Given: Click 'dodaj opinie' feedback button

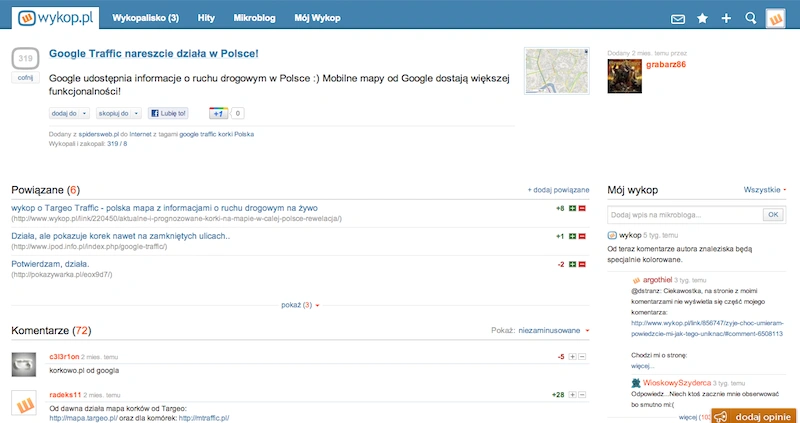Looking at the screenshot, I should coord(754,416).
